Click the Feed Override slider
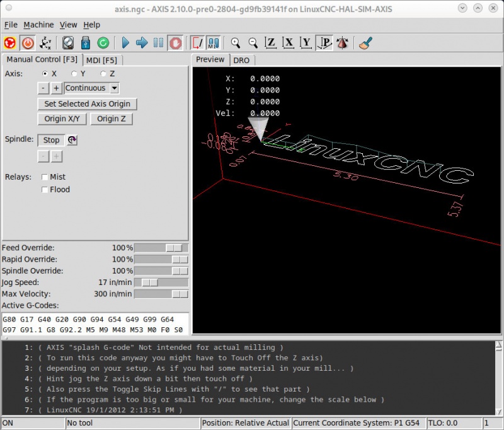Viewport: 504px width, 430px height. [161, 248]
